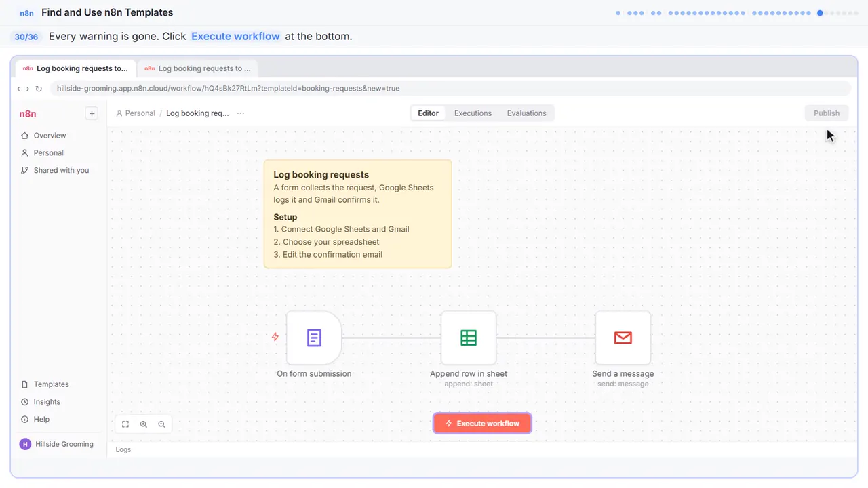Click the browser forward arrow

(28, 89)
